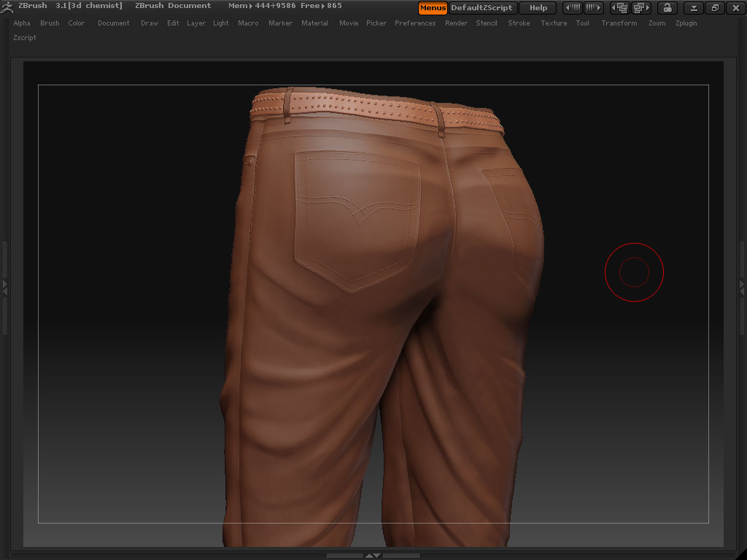
Task: Load the previous UI color scheme
Action: click(573, 7)
